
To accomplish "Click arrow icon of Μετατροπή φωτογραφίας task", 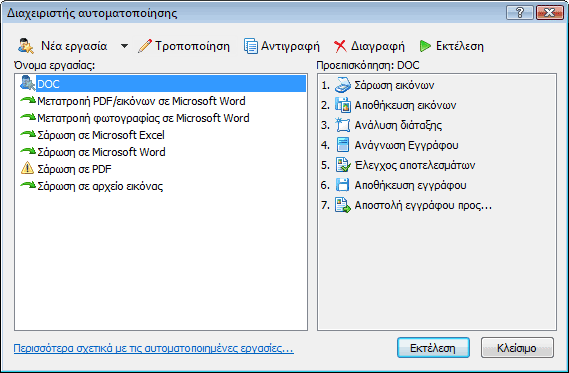I will (x=28, y=117).
